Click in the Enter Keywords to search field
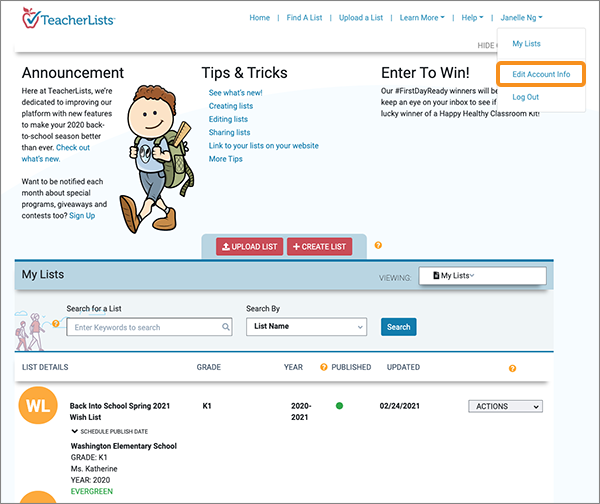 click(x=149, y=327)
